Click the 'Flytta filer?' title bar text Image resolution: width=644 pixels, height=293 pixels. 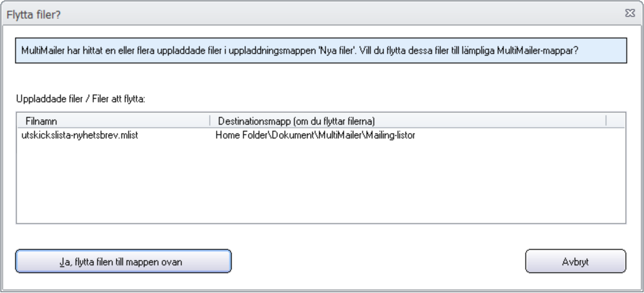pyautogui.click(x=34, y=14)
